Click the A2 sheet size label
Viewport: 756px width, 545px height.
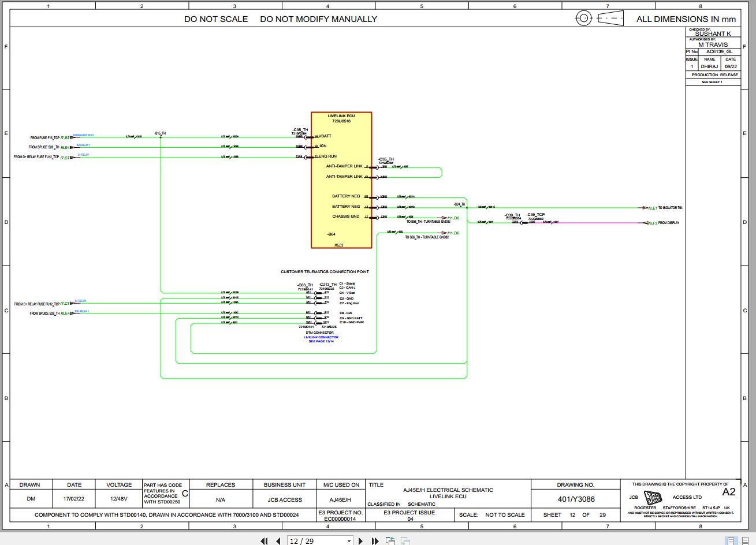click(x=729, y=492)
